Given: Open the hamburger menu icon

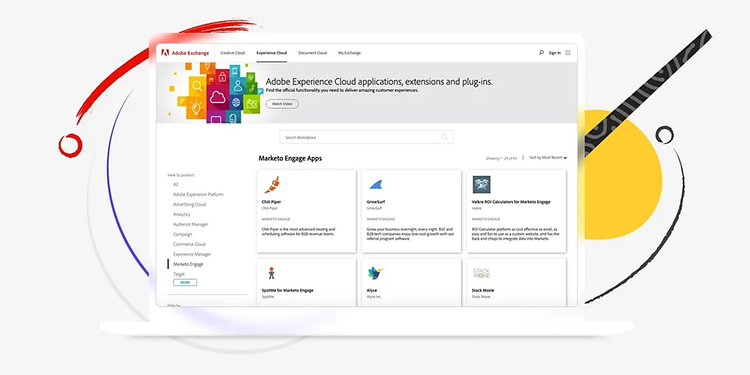Looking at the screenshot, I should pos(568,53).
